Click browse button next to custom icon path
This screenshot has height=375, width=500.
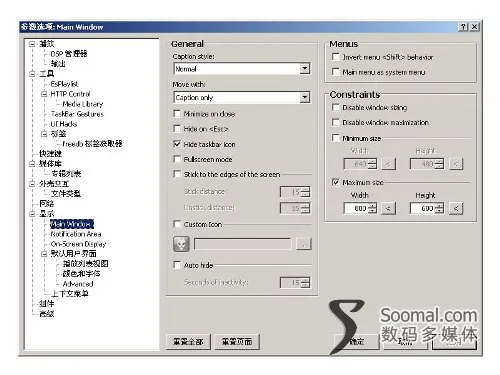coord(303,244)
